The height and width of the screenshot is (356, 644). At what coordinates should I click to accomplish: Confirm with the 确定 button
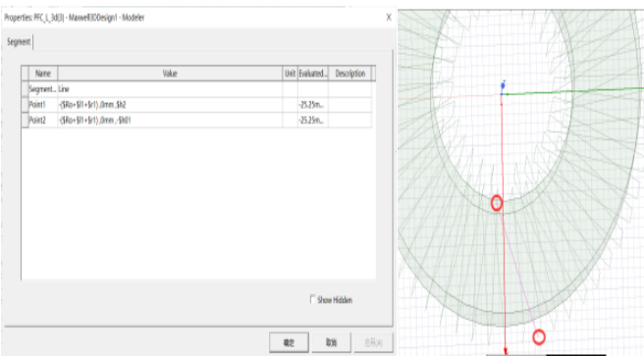click(x=289, y=342)
